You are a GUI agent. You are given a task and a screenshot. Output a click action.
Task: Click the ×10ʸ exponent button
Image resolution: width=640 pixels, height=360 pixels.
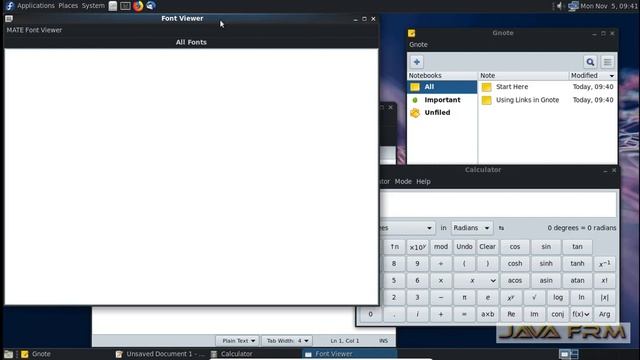point(418,247)
